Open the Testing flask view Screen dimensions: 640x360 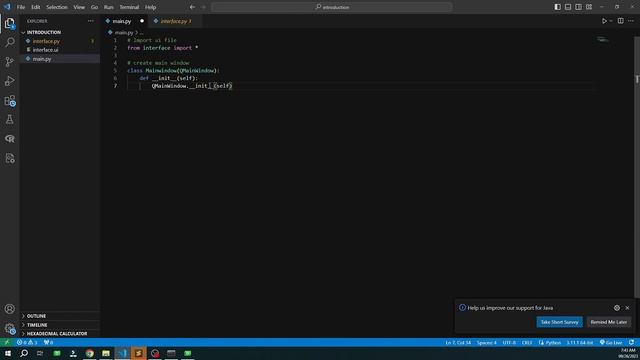point(9,120)
